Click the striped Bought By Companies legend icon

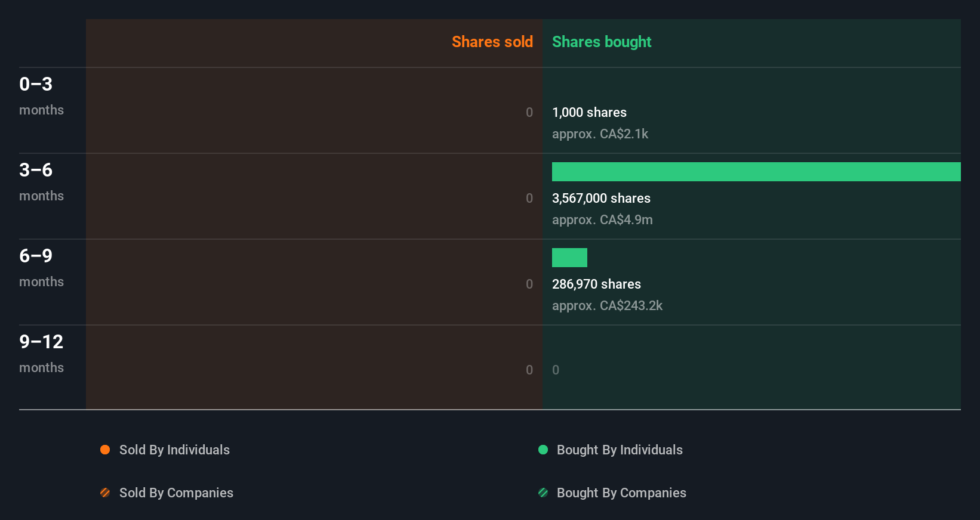pyautogui.click(x=543, y=493)
